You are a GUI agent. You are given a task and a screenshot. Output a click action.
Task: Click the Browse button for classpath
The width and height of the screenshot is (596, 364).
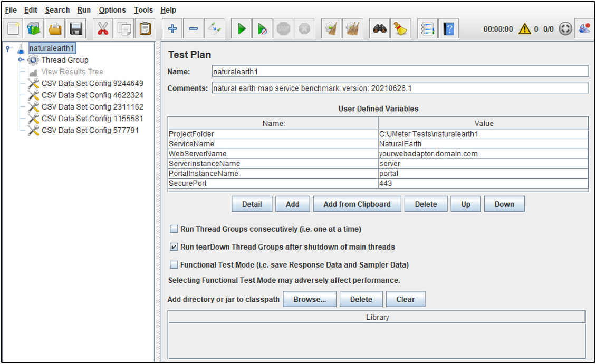[310, 299]
